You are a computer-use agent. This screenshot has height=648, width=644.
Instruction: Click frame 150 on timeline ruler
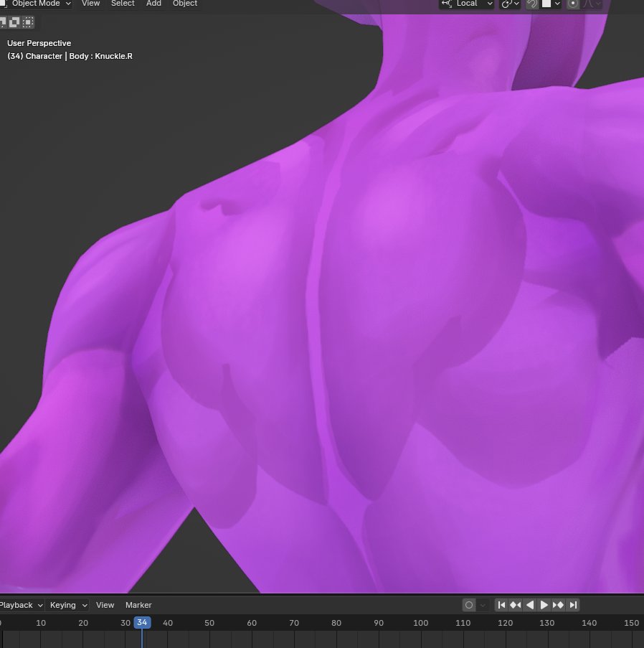pos(631,623)
